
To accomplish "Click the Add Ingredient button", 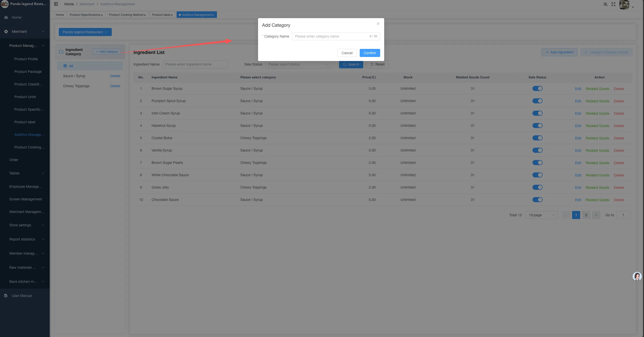I will pos(559,52).
